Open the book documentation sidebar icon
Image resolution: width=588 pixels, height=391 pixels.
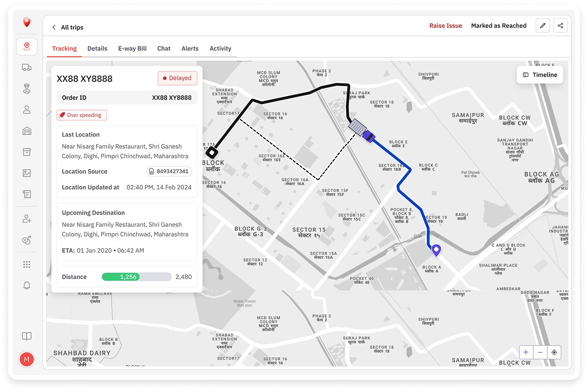pos(27,336)
